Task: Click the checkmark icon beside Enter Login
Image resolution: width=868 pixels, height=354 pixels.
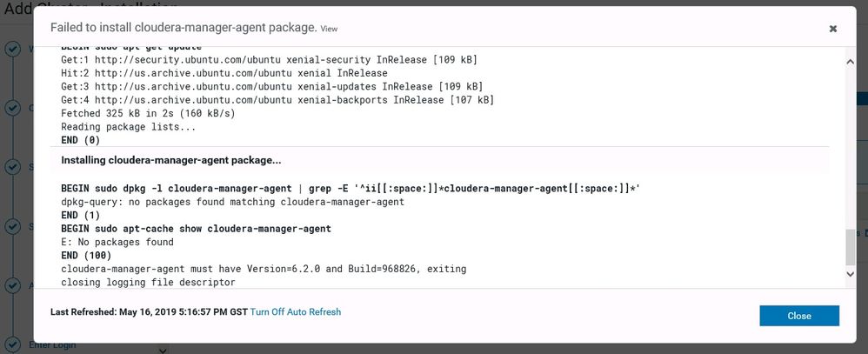Action: click(x=13, y=344)
